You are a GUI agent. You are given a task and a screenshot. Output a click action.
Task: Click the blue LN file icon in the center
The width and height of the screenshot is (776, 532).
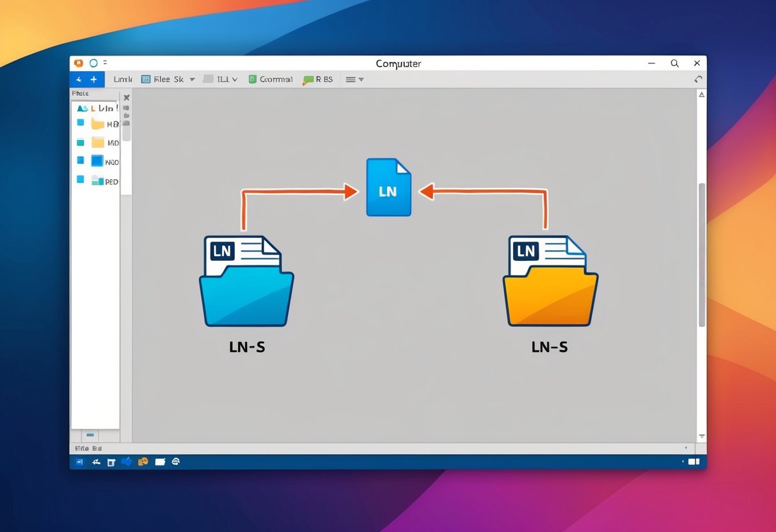pyautogui.click(x=388, y=187)
